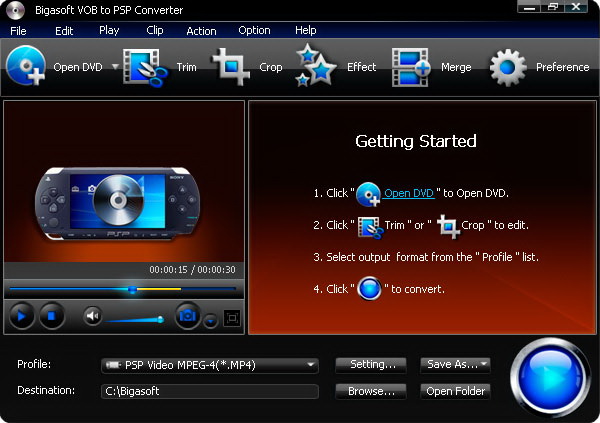Open the Play menu

tap(109, 30)
